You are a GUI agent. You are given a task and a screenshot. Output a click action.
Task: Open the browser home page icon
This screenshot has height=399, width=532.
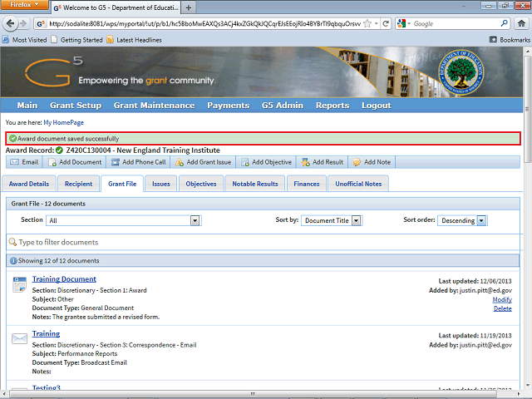pos(521,23)
